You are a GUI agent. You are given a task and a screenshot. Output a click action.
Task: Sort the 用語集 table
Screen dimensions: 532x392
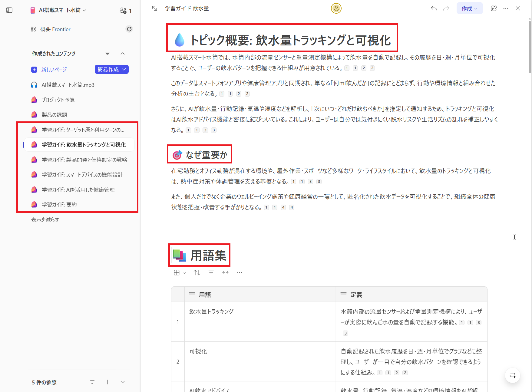click(x=197, y=272)
